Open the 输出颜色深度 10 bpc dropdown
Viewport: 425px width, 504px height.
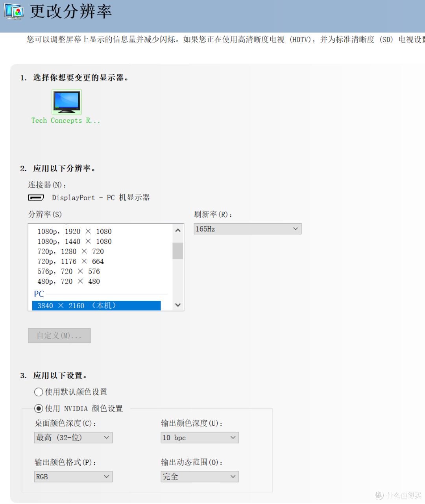[199, 437]
